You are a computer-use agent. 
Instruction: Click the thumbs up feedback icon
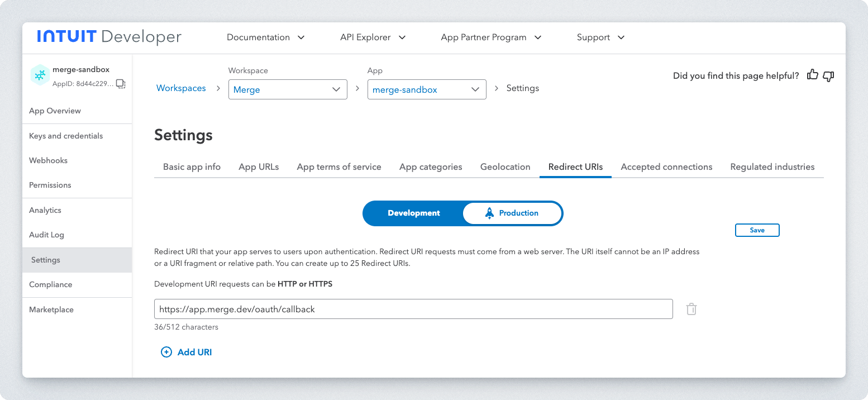[813, 75]
